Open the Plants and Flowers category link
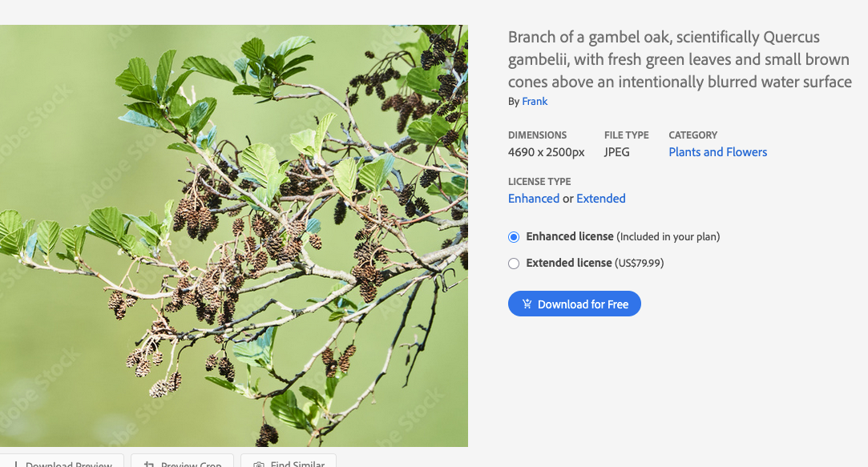 pyautogui.click(x=717, y=152)
